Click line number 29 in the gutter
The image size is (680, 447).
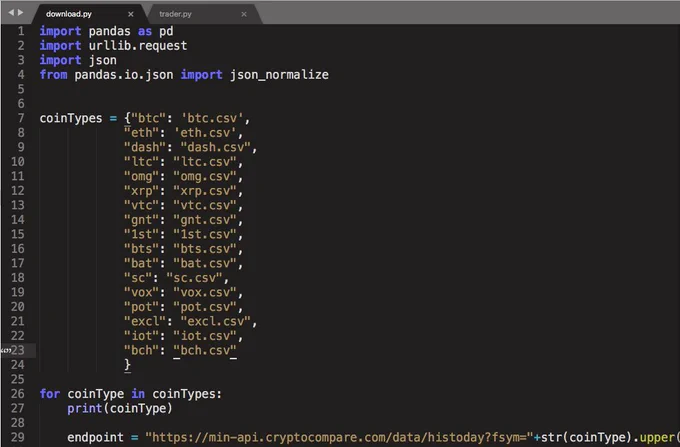[x=18, y=437]
